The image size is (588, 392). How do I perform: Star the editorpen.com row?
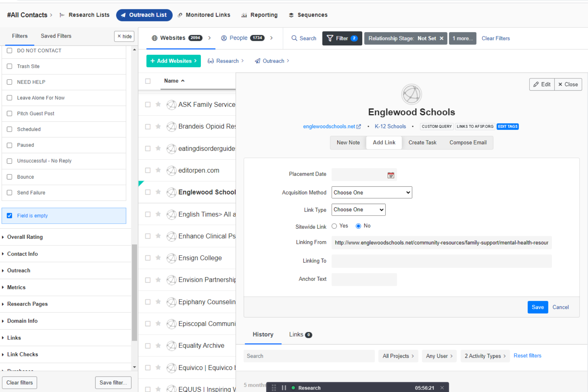tap(158, 170)
